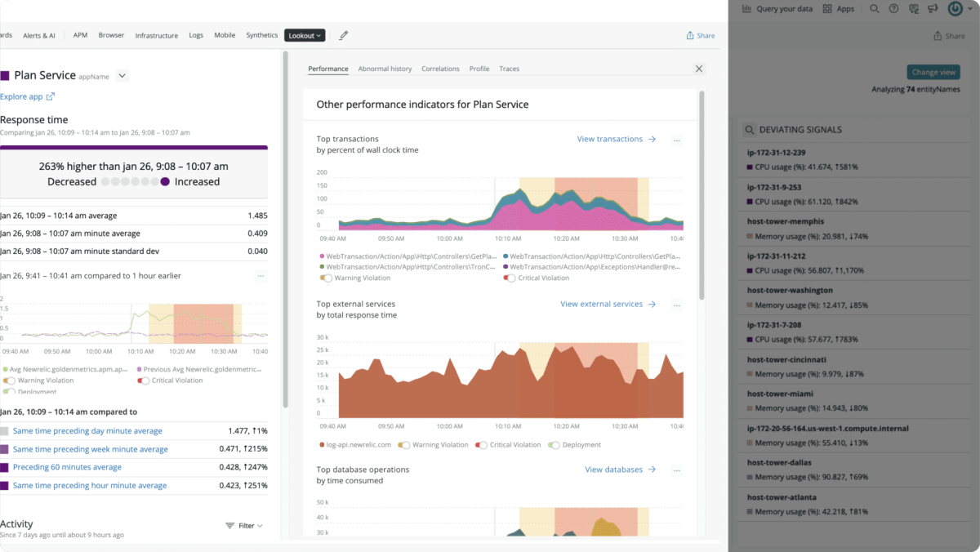Click the Explore app link

21,96
